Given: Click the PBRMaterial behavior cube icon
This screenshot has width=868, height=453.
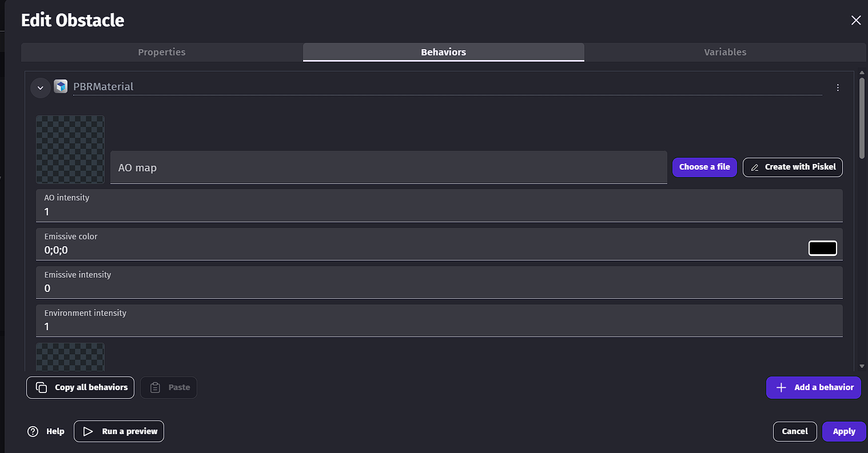Looking at the screenshot, I should 61,87.
